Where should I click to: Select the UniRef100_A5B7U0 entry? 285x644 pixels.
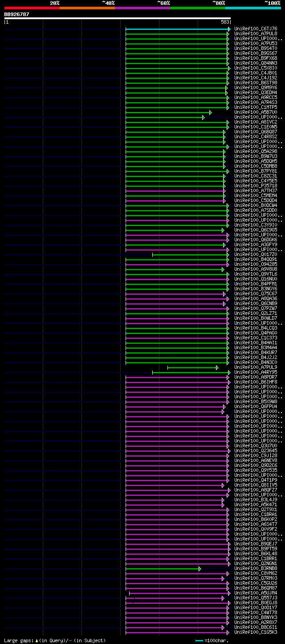tap(256, 112)
